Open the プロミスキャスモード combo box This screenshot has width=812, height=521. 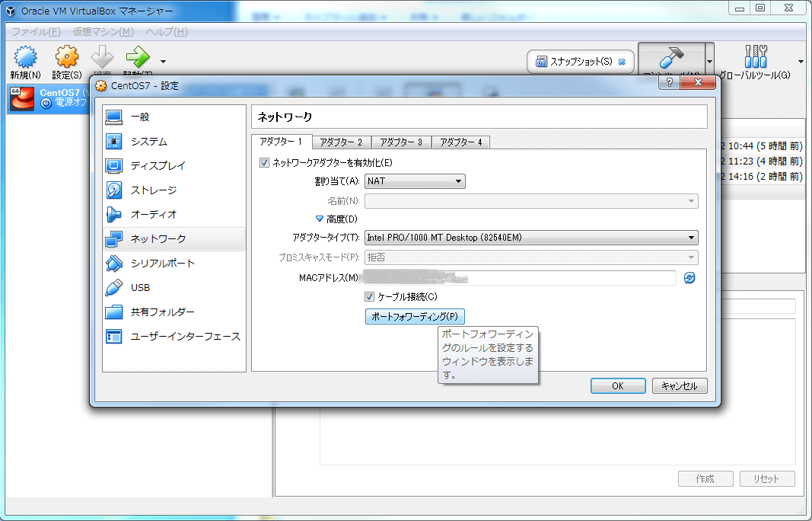coord(530,257)
